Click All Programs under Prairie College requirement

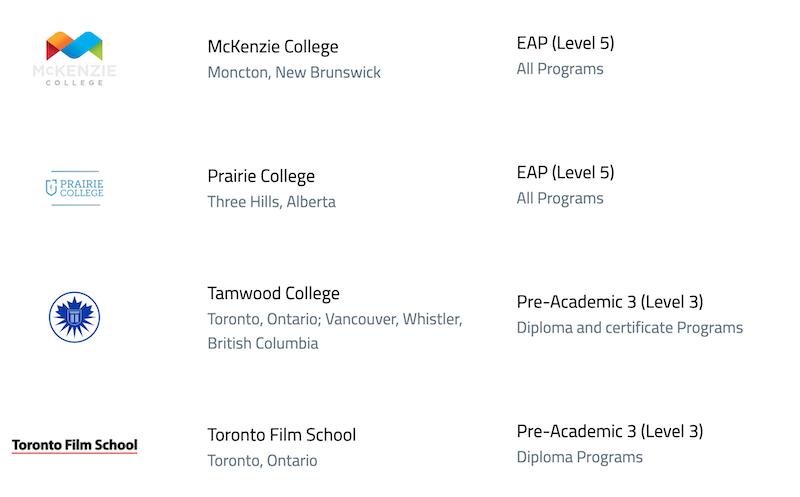pyautogui.click(x=560, y=198)
